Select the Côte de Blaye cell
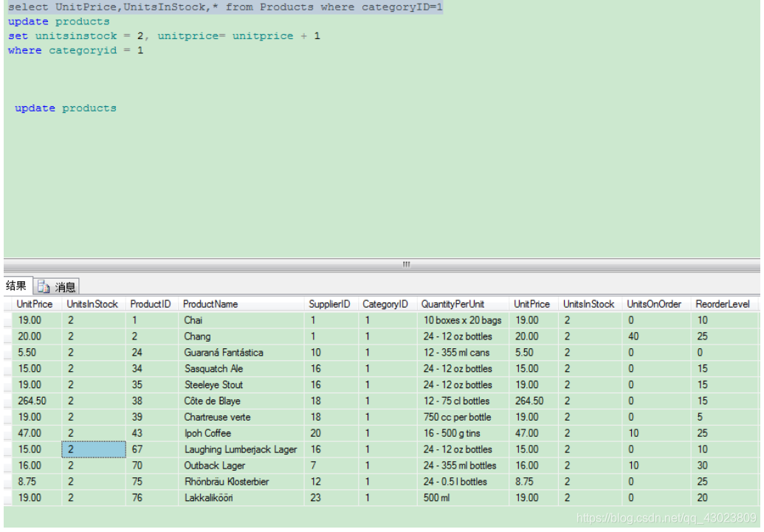The width and height of the screenshot is (764, 532). coord(241,401)
